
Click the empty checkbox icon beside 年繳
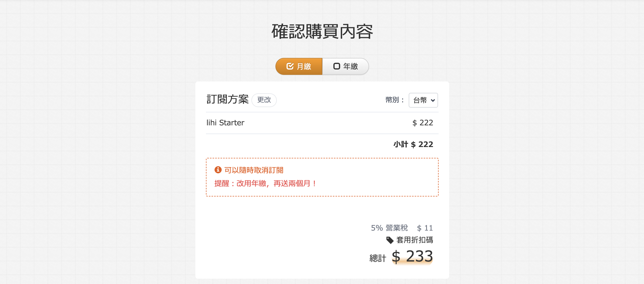(x=337, y=66)
